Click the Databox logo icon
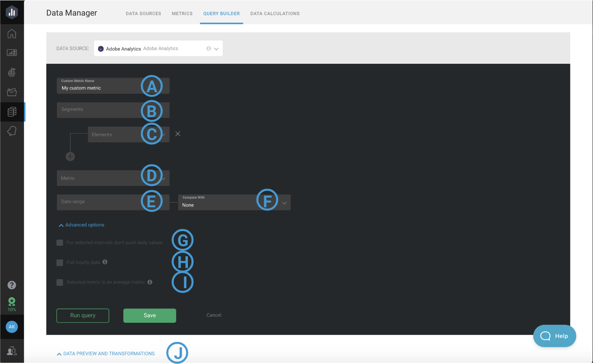 tap(12, 12)
